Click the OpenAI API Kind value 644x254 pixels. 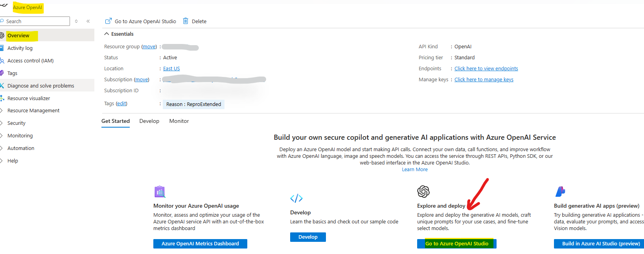click(463, 46)
